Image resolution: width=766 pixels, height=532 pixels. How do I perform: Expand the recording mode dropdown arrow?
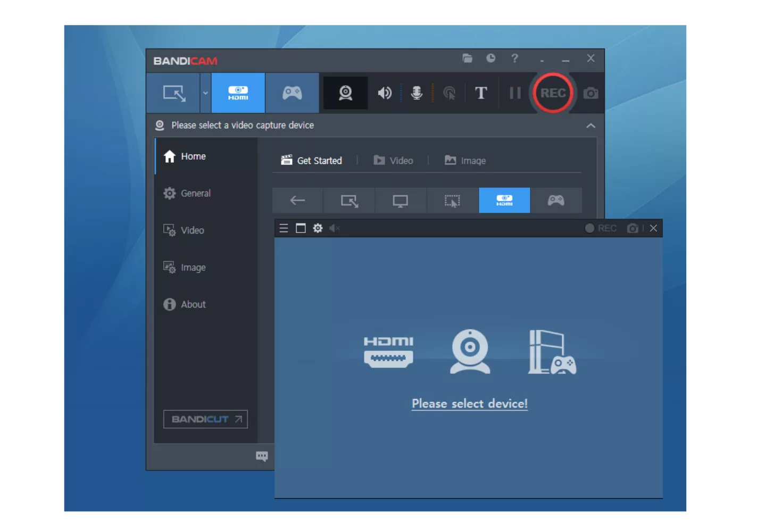point(205,93)
